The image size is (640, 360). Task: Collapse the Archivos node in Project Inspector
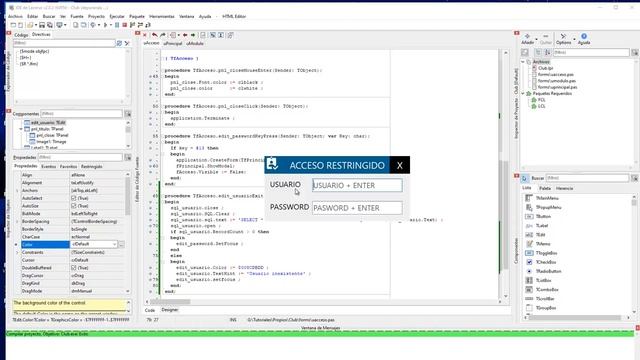[523, 62]
